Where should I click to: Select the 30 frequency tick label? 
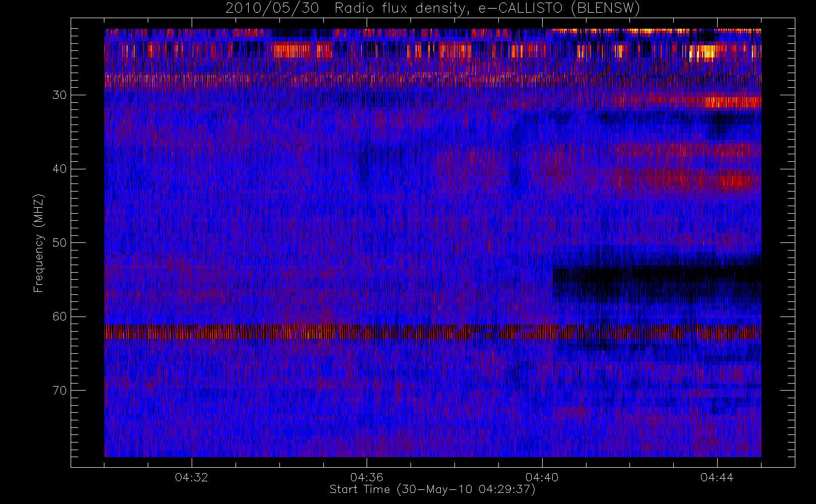point(60,95)
